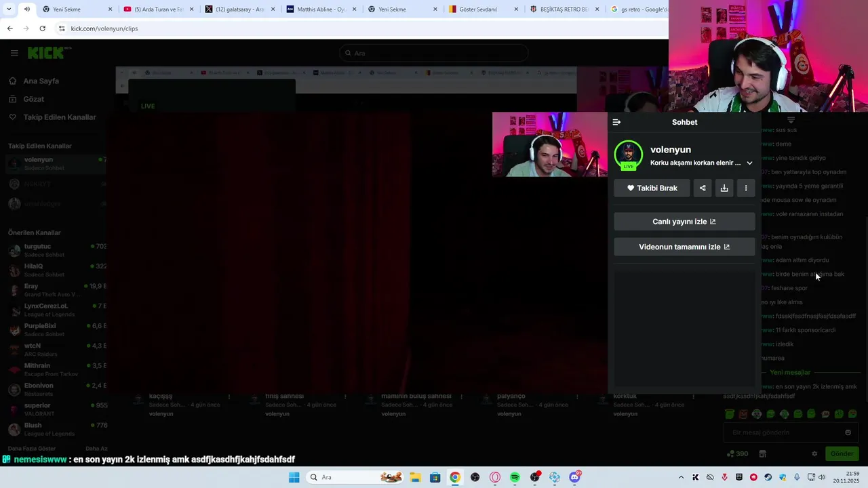
Task: Click Takibi Bırak to unfollow volenyun
Action: pos(652,188)
